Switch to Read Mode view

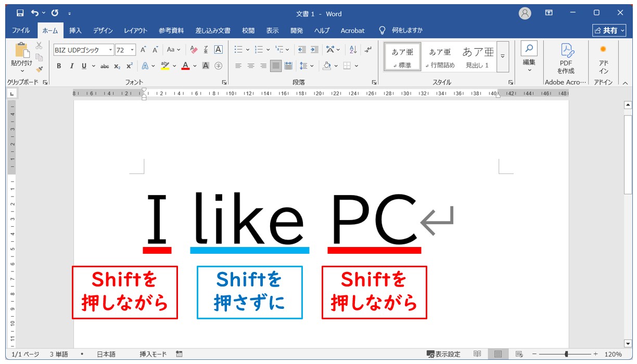[477, 354]
